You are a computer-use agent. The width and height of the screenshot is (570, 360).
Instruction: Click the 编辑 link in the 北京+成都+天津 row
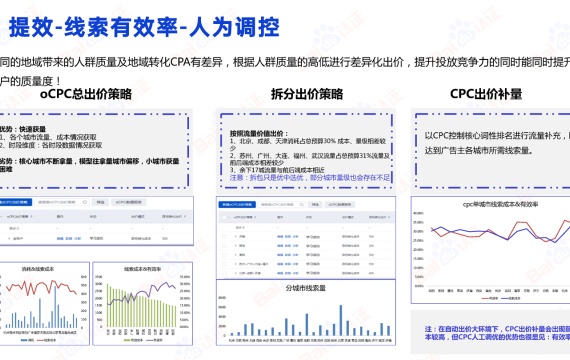pos(280,273)
